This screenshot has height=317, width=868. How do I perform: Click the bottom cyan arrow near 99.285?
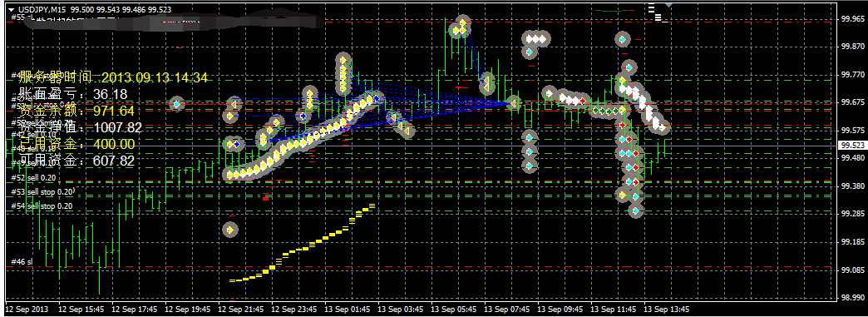[x=635, y=211]
